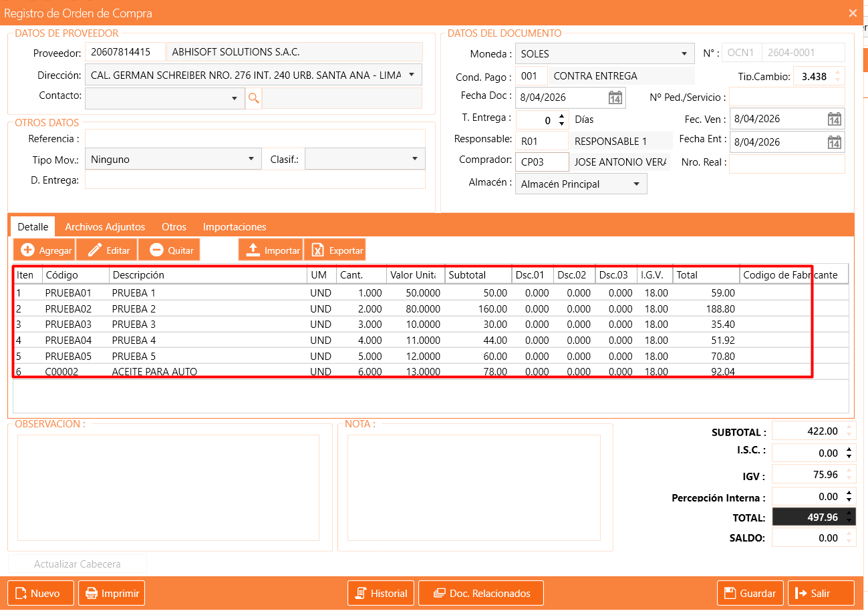Screen dimensions: 868x611
Task: Expand the Moneda SOLES dropdown
Action: [x=684, y=54]
